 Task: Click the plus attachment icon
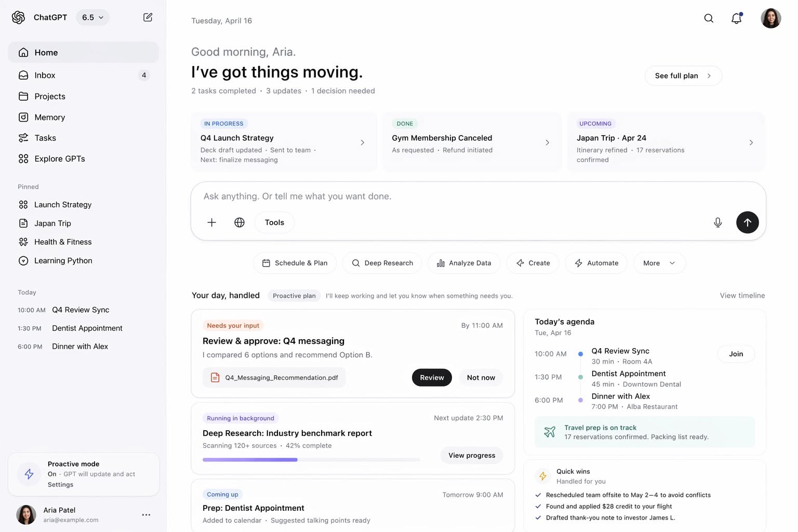coord(211,222)
